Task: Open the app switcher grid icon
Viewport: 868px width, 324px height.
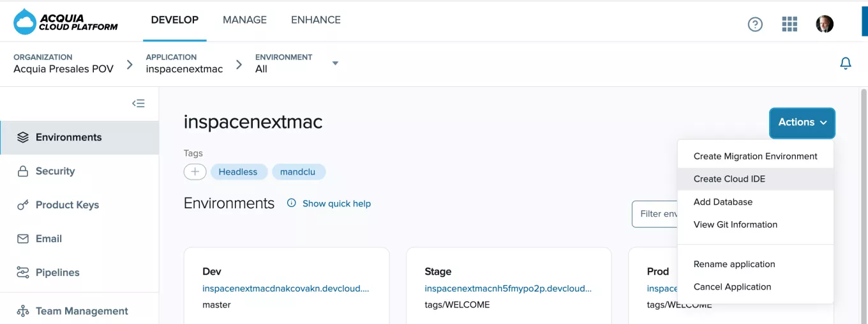Action: point(789,24)
